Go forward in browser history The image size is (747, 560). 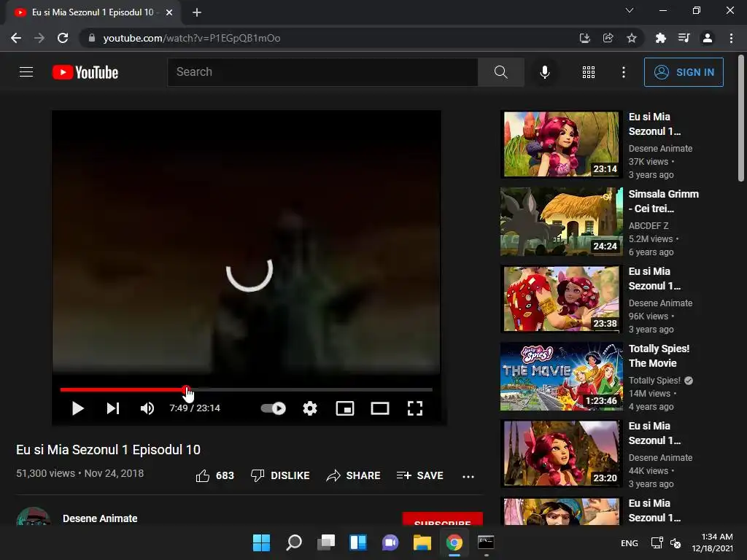pyautogui.click(x=39, y=38)
